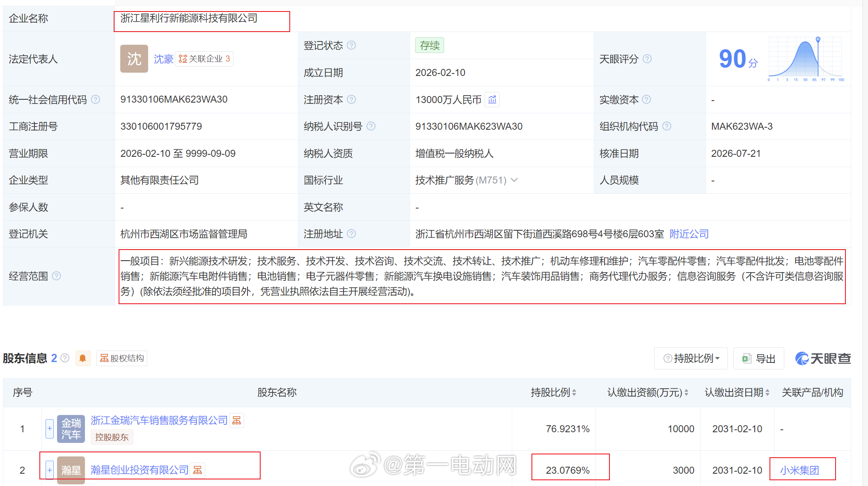Click the help icon beside 股东信息
The image size is (868, 486).
coord(65,358)
